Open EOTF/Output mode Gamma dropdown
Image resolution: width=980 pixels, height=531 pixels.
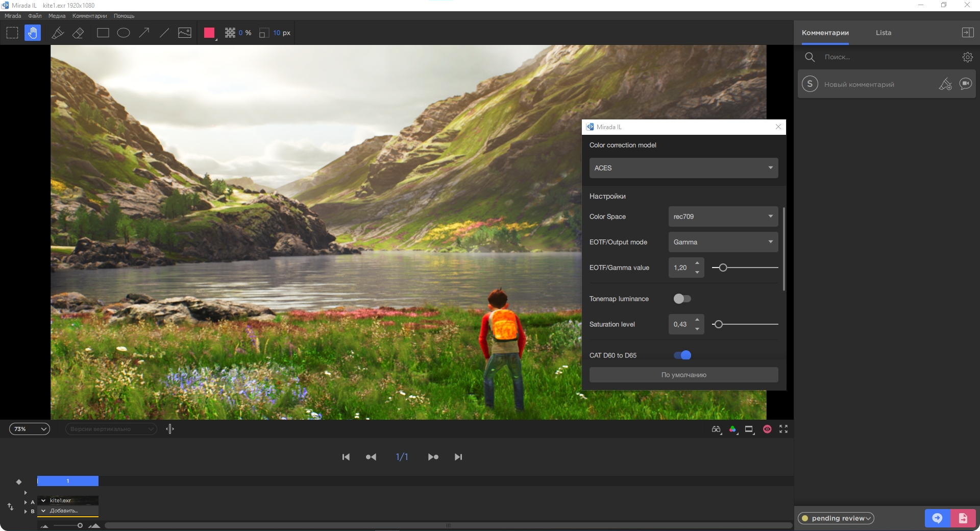723,242
